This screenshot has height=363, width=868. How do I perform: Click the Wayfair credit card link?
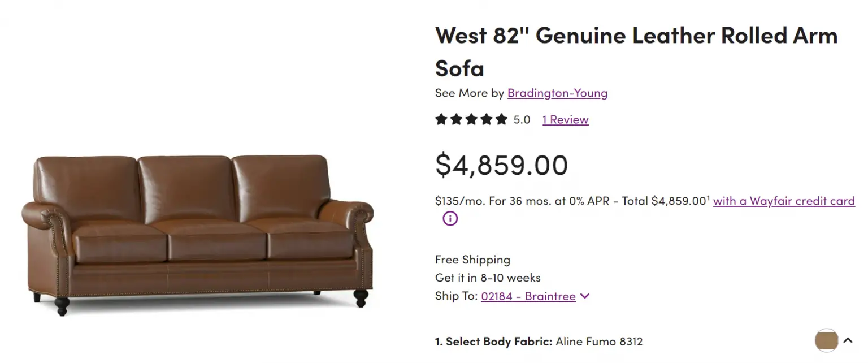784,201
